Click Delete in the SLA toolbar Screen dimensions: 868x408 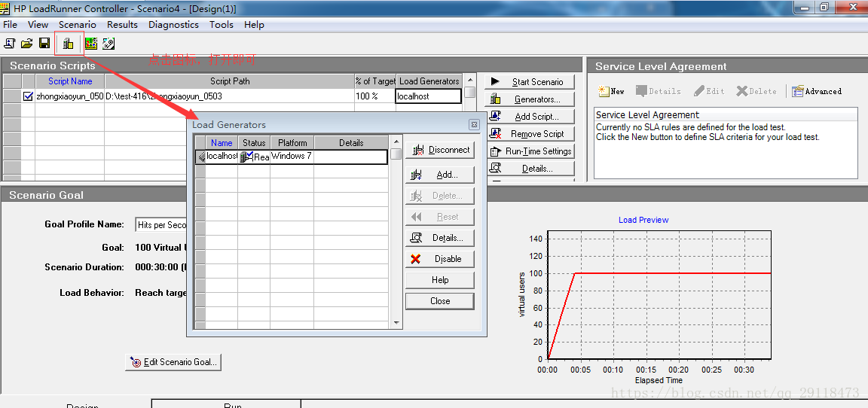click(x=756, y=91)
